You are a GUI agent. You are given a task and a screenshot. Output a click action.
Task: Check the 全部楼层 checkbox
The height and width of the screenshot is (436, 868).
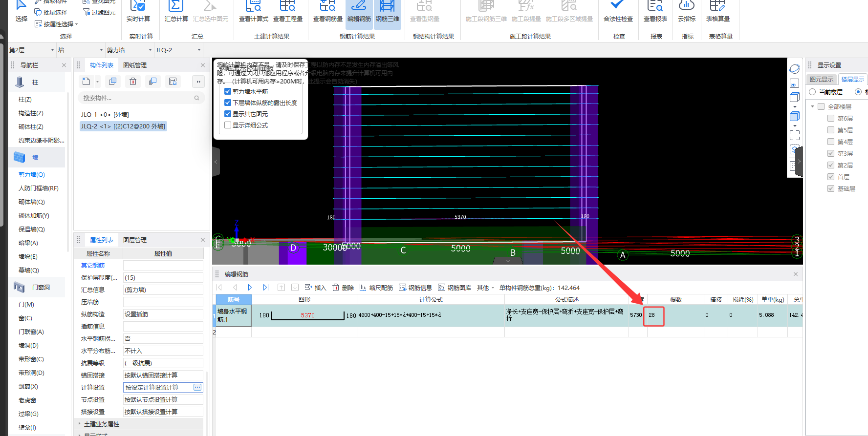[821, 106]
